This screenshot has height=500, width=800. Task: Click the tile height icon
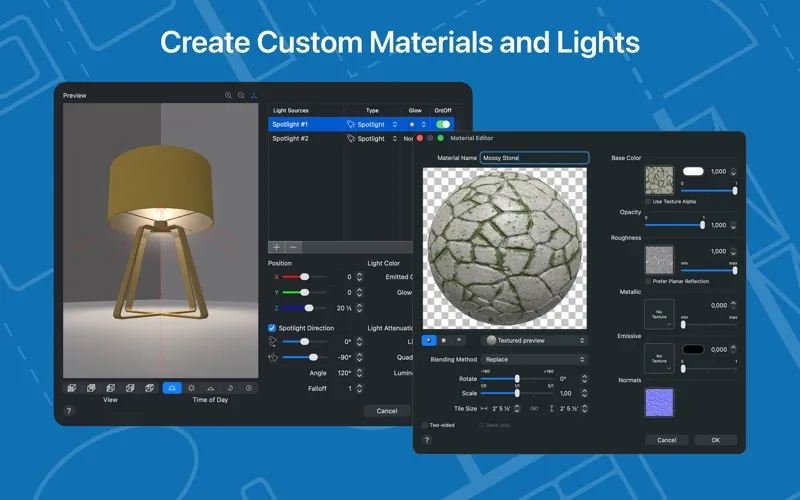click(552, 409)
